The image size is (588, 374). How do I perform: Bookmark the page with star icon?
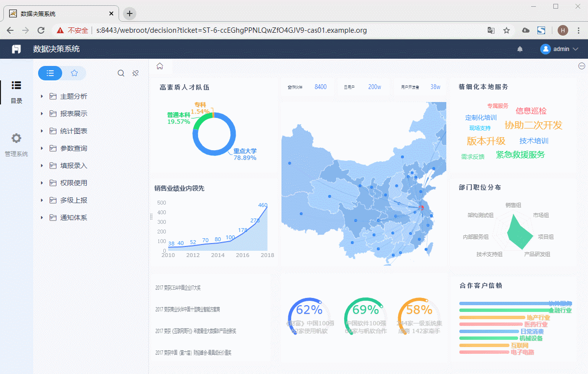tap(507, 30)
